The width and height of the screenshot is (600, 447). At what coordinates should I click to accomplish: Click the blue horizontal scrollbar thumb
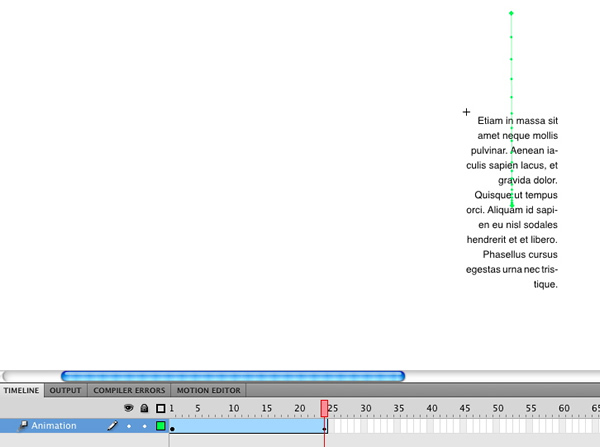tap(232, 376)
